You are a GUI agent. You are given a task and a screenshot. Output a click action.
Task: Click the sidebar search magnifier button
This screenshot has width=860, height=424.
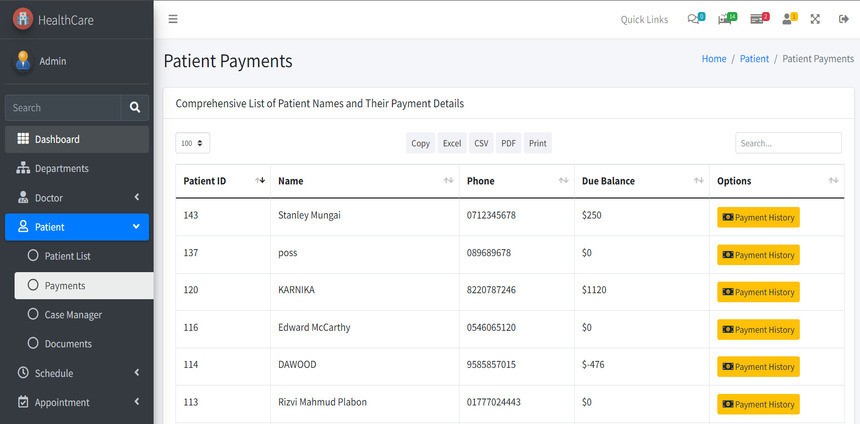click(x=134, y=108)
